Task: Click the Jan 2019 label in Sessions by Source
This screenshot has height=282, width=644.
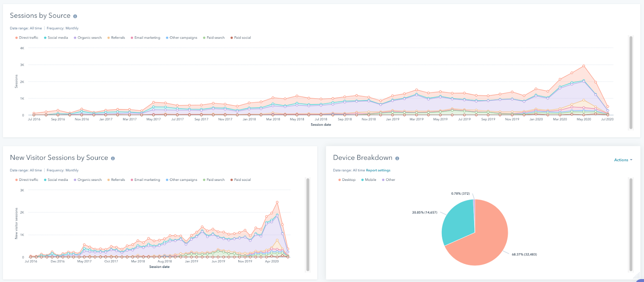Action: point(392,119)
